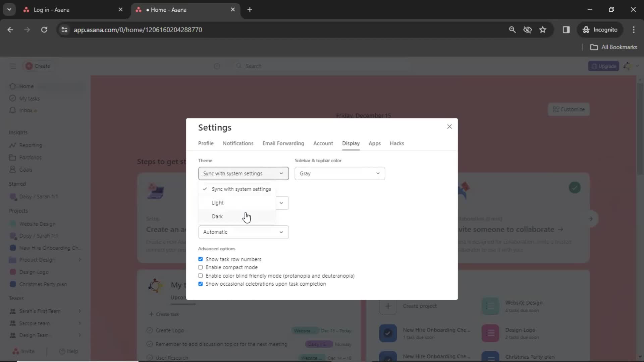Open the Notifications tab
The image size is (644, 362).
[238, 143]
